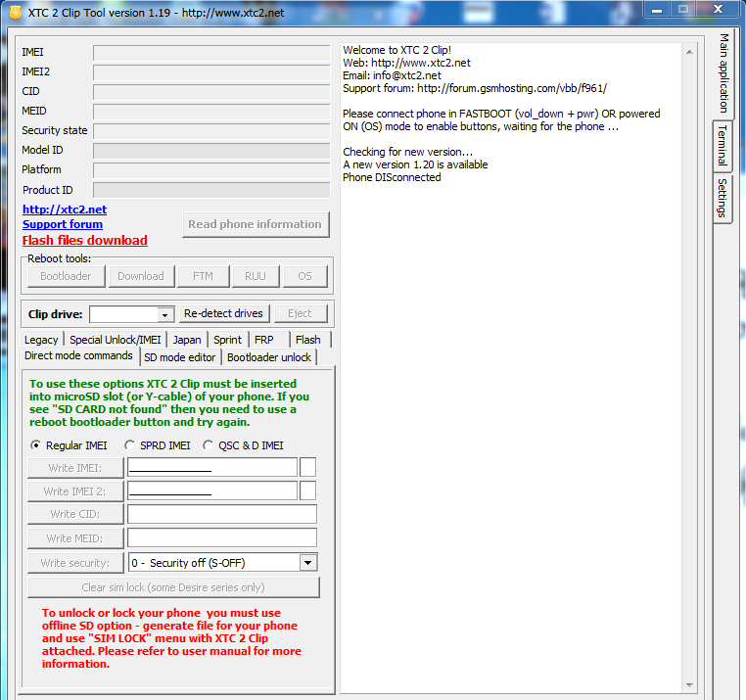Click 'A new version 1.20 is available' log line
This screenshot has height=700, width=746.
click(x=415, y=164)
